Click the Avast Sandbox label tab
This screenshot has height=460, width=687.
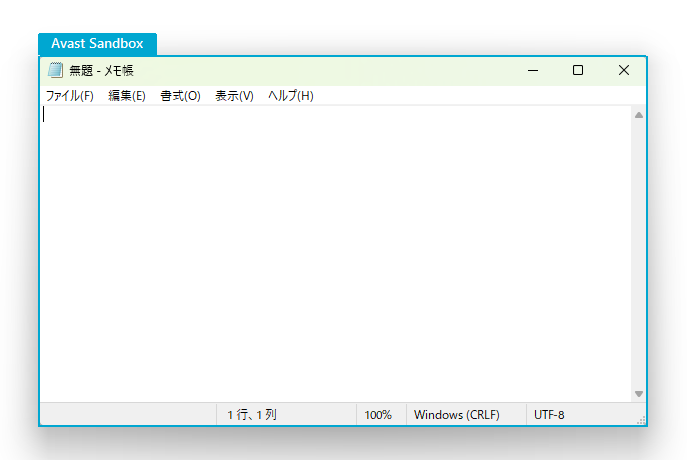pos(97,44)
